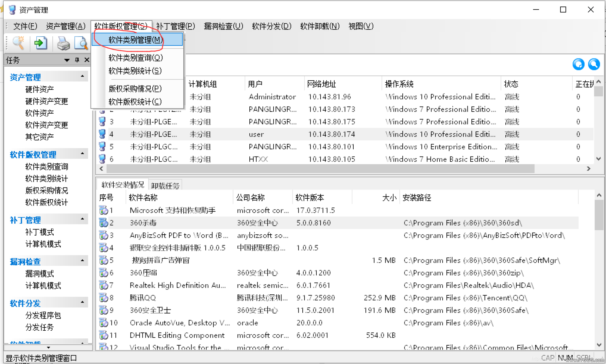Screen dimensions: 606x364
Task: Click the computer list horizontal scrollbar
Action: tap(320, 169)
